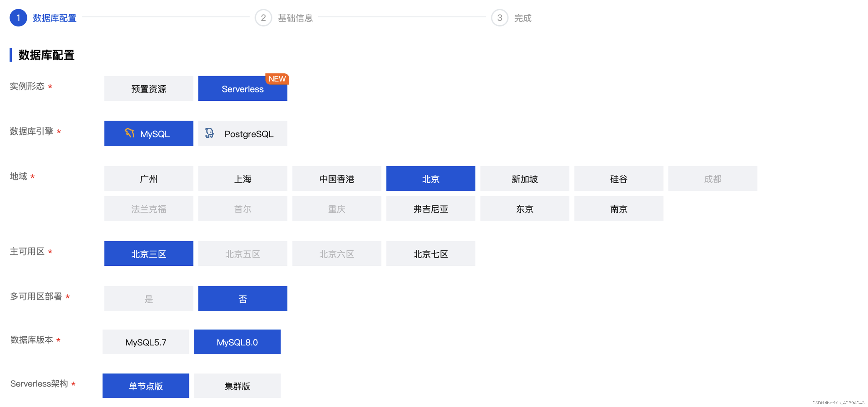Select 北京 region
This screenshot has height=407, width=868.
coord(431,179)
